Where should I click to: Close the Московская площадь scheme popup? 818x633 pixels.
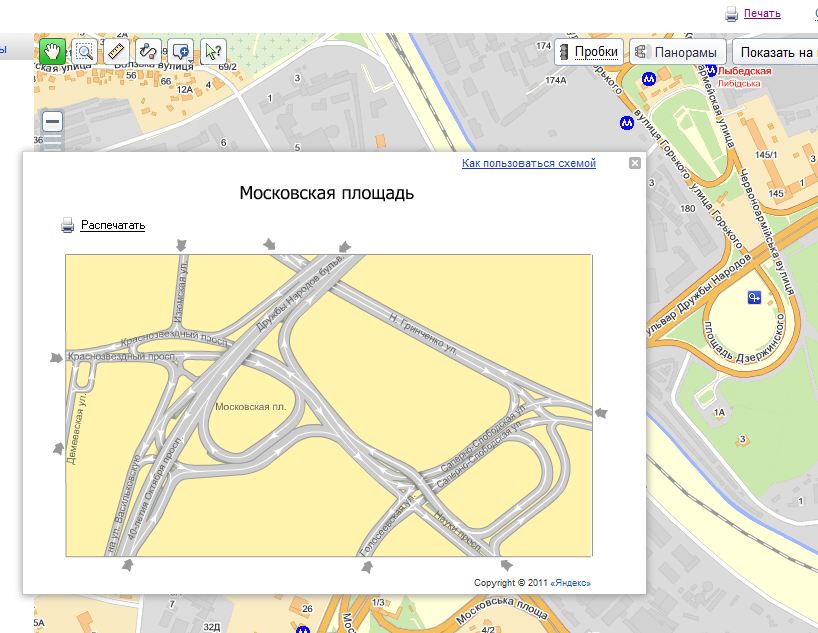634,163
